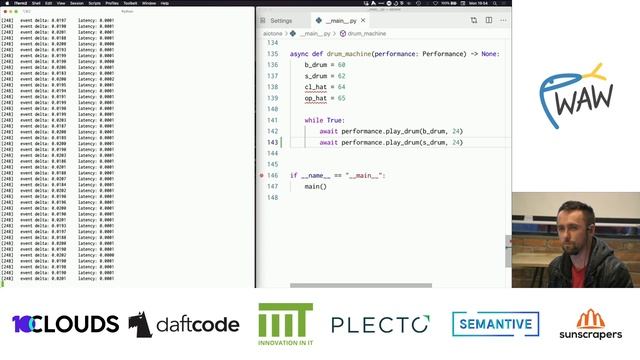Click the aiotone breadcrumb folder

(273, 33)
